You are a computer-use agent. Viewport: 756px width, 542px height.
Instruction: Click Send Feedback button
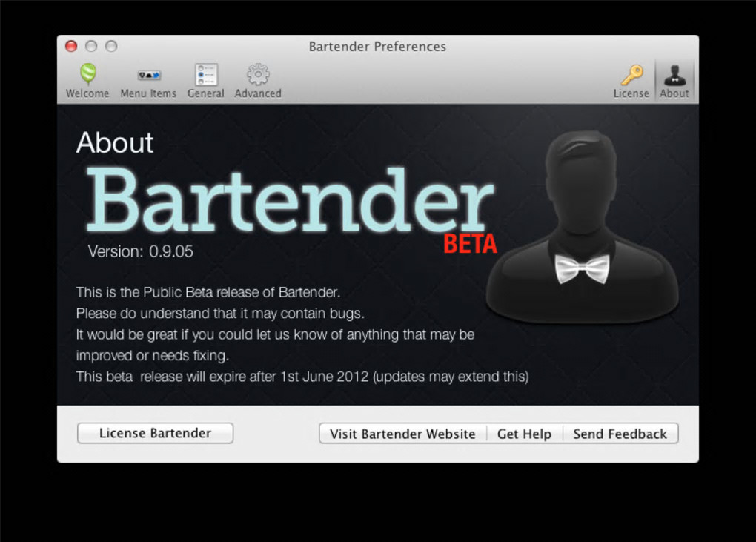[x=620, y=434]
